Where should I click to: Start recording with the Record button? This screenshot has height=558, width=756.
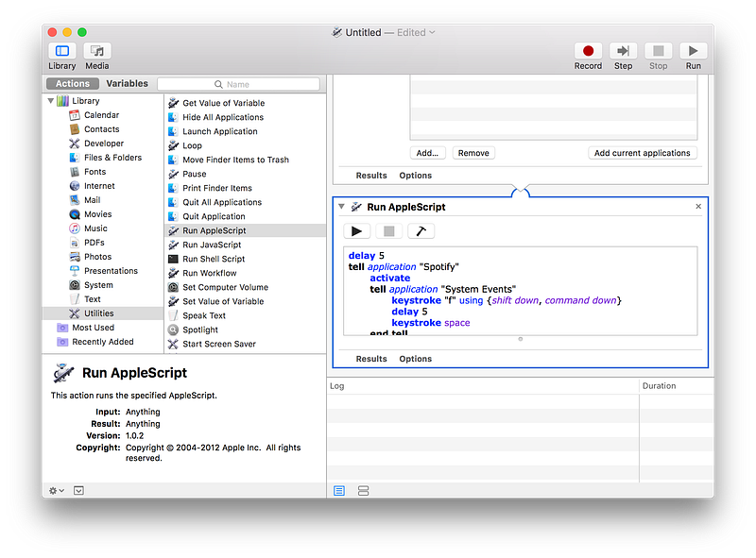(588, 51)
